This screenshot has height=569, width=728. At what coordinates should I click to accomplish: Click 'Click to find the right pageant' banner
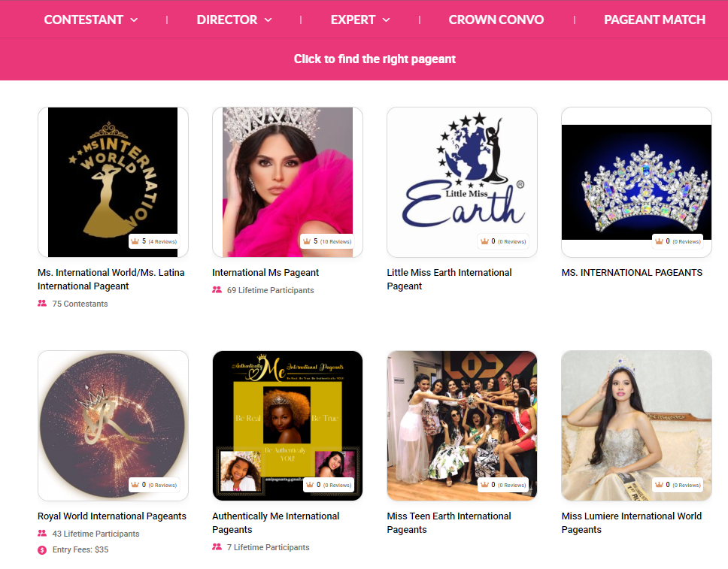[375, 59]
